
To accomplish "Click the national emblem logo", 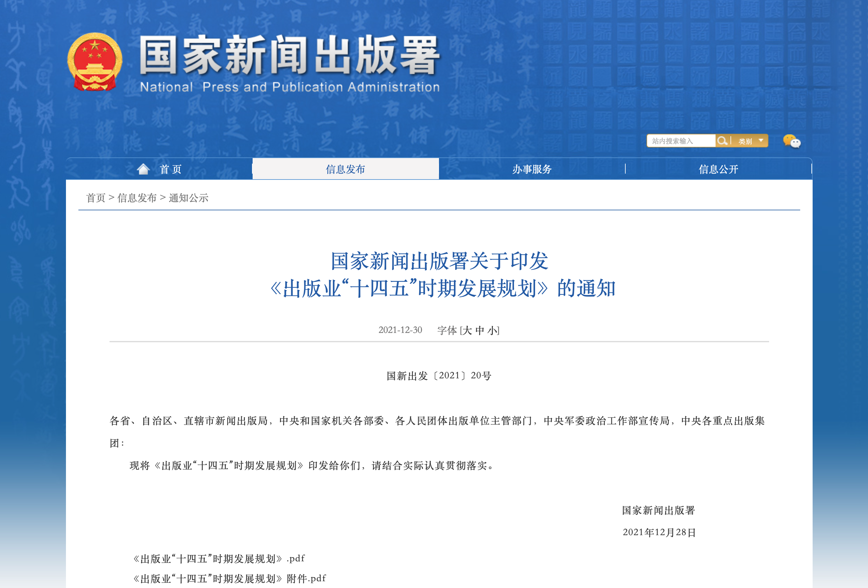I will (95, 62).
